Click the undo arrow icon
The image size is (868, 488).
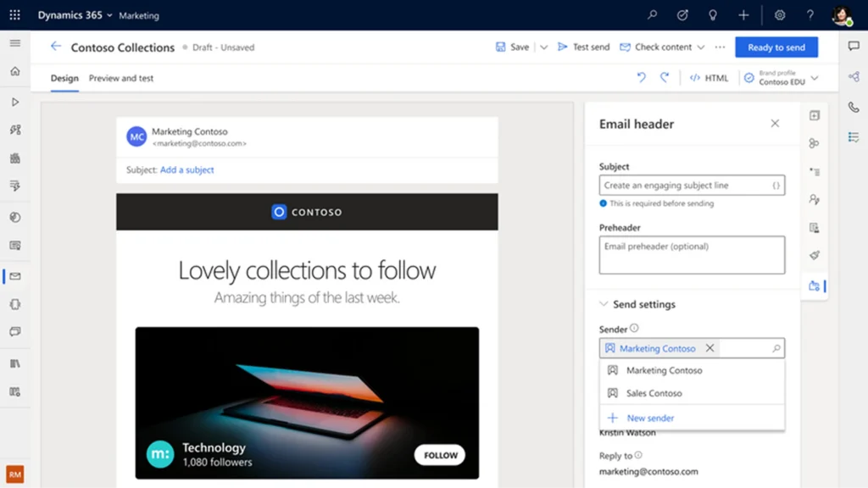[641, 78]
